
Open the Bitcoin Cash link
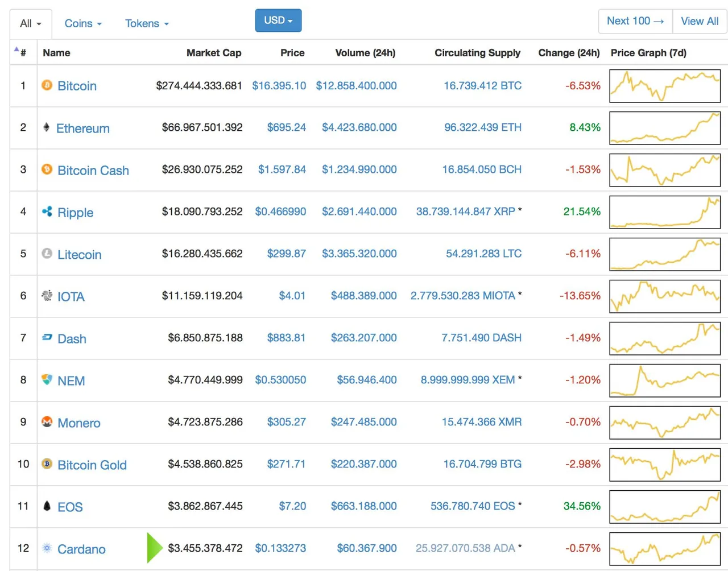click(x=93, y=171)
